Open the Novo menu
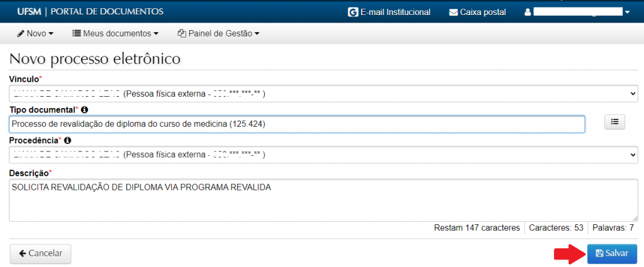The height and width of the screenshot is (267, 644). (35, 33)
